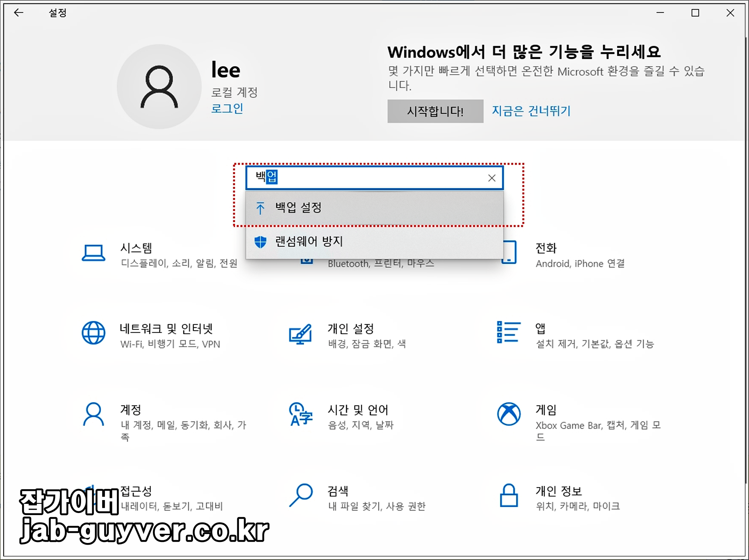Clear the search box with the X
Viewport: 749px width, 560px height.
(491, 178)
